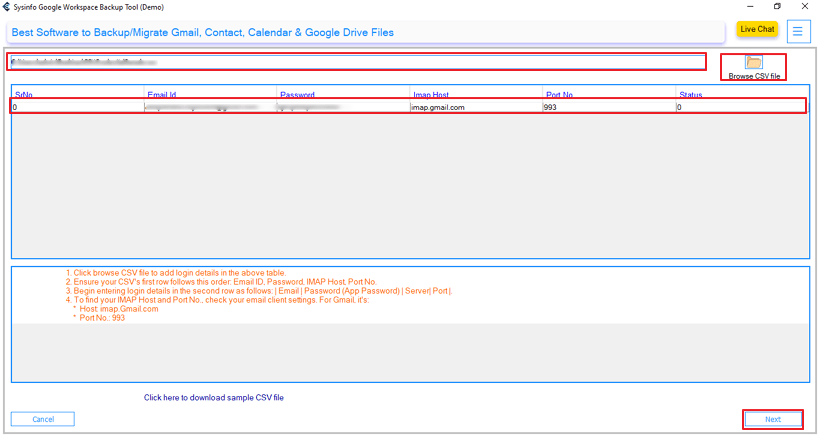Close the Sysinfo Backup Tool window

806,6
